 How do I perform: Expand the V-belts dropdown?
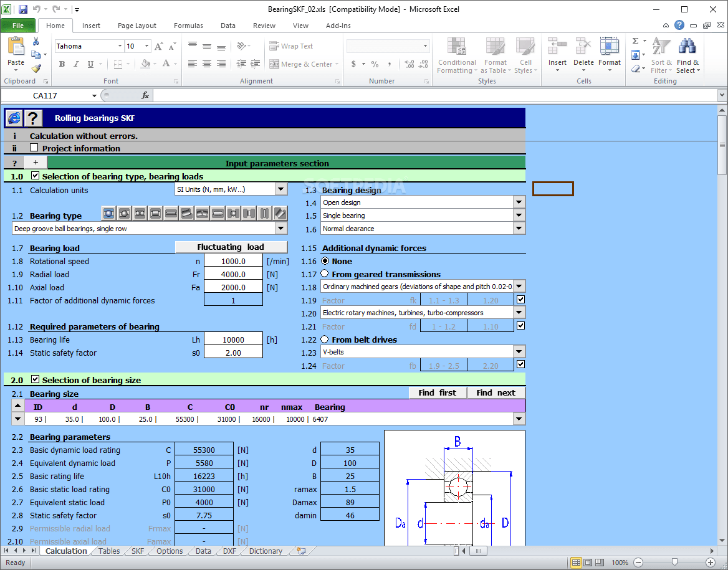(x=519, y=351)
